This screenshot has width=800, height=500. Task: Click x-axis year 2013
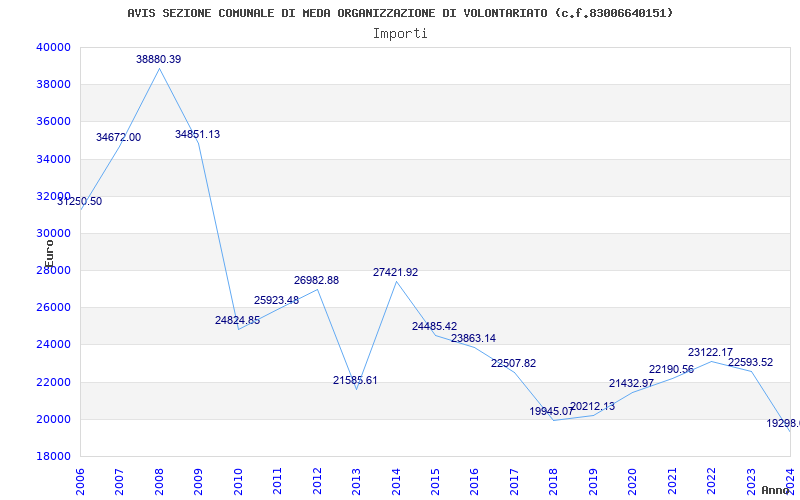tap(356, 481)
